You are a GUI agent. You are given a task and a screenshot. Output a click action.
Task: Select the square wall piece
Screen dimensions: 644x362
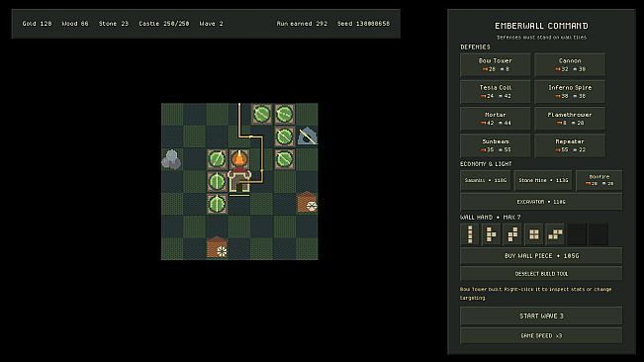pyautogui.click(x=533, y=234)
